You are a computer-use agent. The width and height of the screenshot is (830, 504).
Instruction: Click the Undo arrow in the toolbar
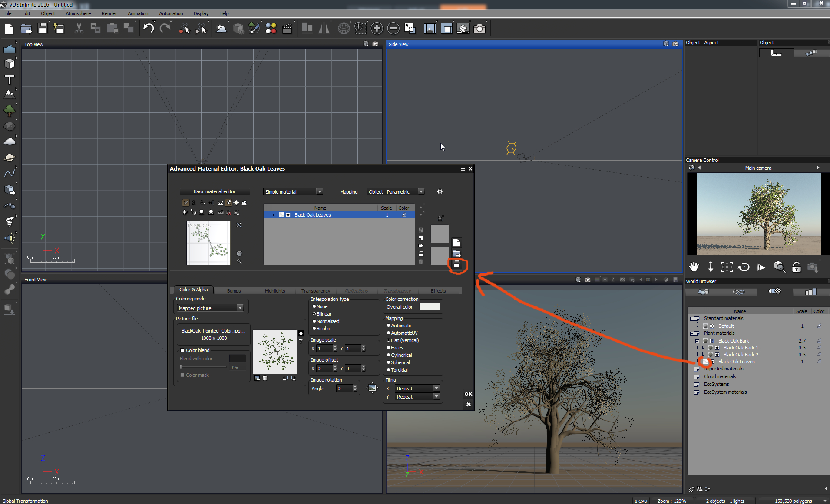click(148, 29)
